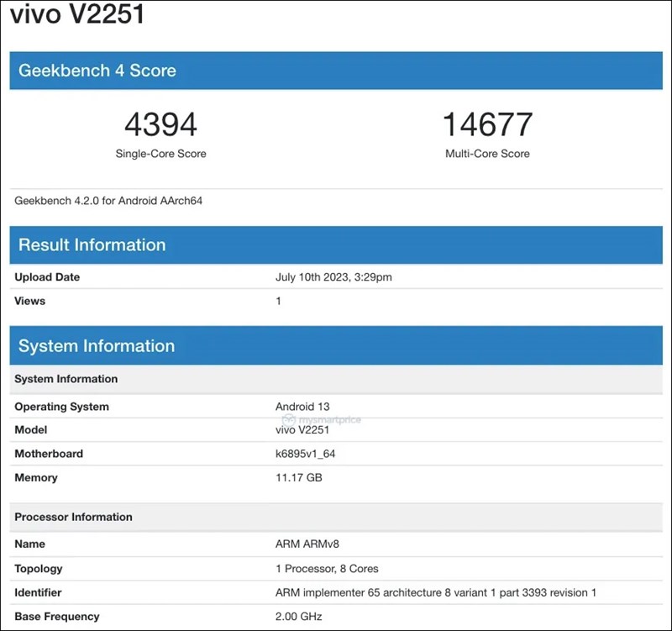This screenshot has height=631, width=672.
Task: Click the vivo V2251 page title
Action: (78, 15)
